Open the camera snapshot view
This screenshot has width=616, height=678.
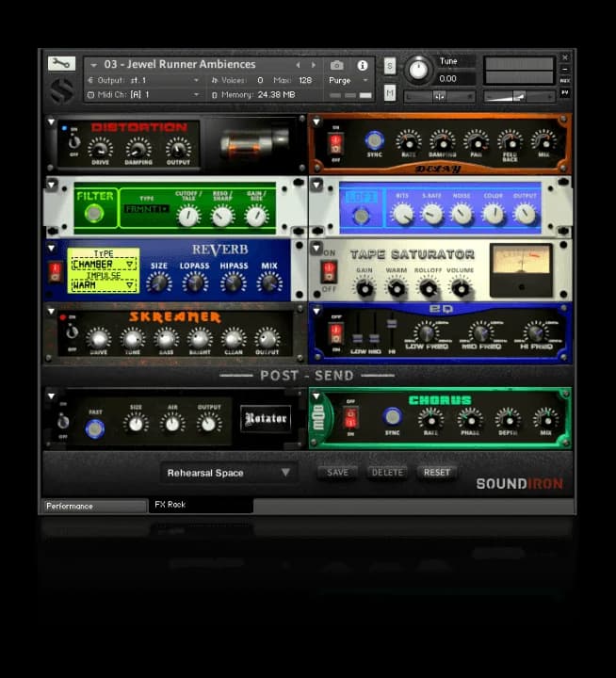[337, 65]
